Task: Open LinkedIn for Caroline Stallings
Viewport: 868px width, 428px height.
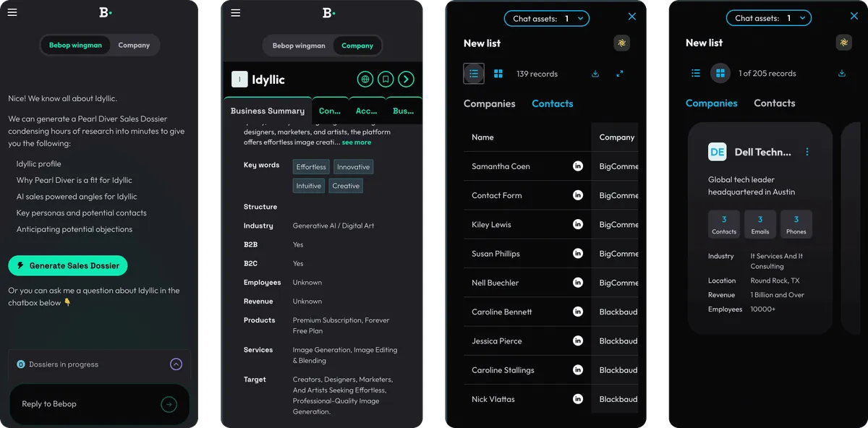Action: (x=578, y=369)
